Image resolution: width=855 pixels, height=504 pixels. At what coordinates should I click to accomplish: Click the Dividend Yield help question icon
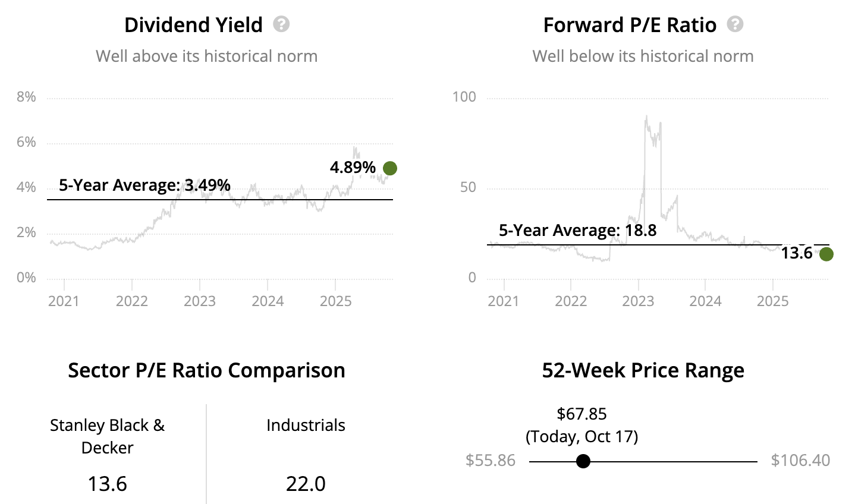coord(281,24)
